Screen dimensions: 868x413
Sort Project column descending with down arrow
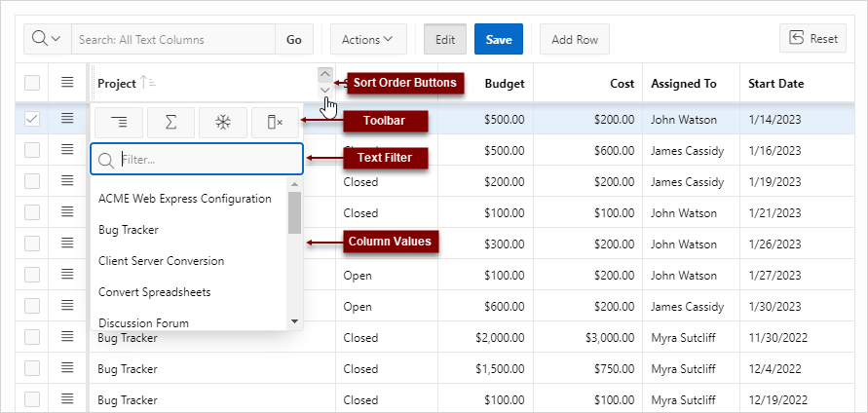tap(325, 91)
